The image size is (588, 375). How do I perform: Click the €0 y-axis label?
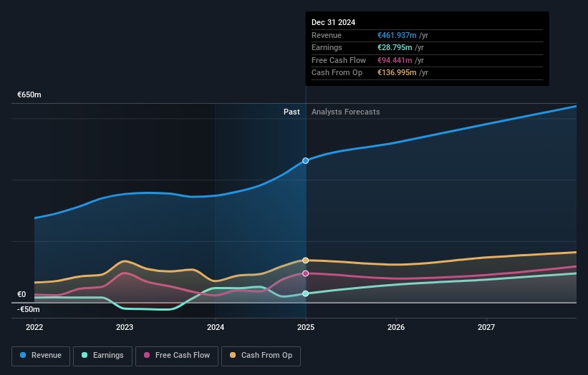pos(21,294)
